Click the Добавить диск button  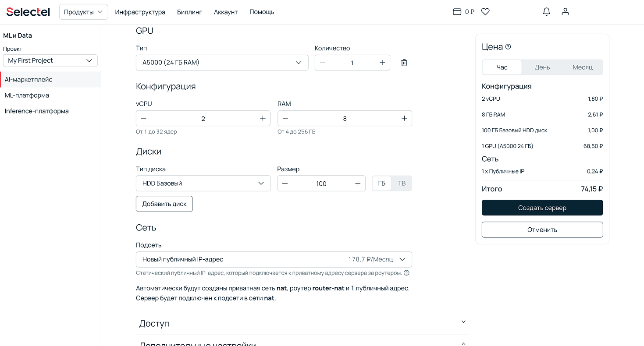(164, 204)
